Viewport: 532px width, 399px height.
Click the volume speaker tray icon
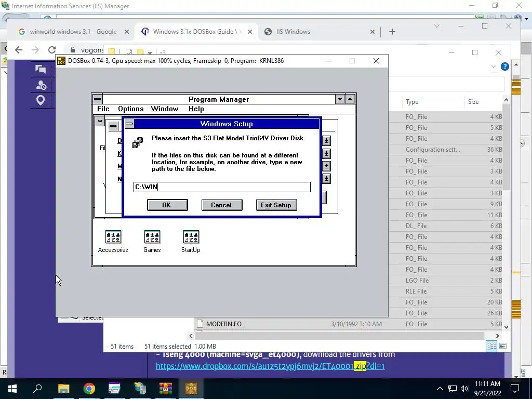pyautogui.click(x=464, y=389)
